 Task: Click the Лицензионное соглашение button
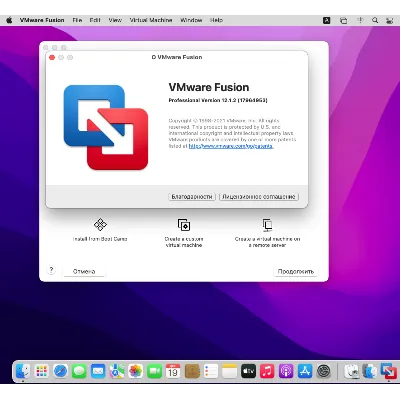(x=259, y=197)
